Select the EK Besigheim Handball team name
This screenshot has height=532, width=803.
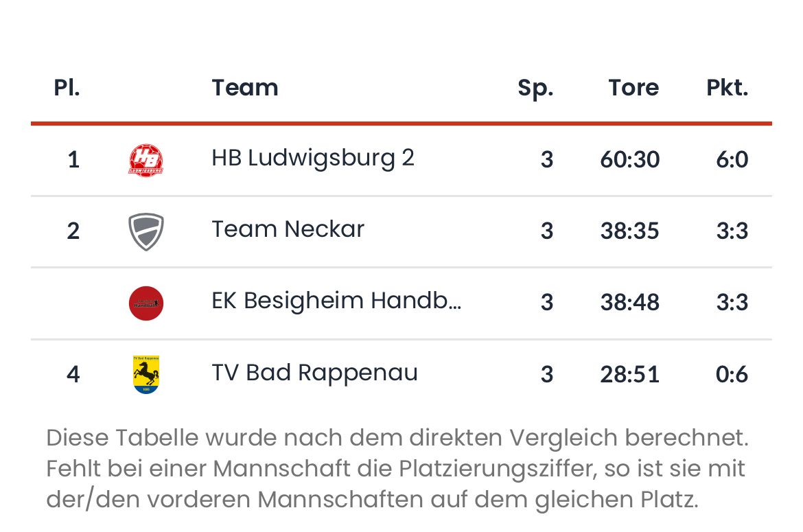336,301
